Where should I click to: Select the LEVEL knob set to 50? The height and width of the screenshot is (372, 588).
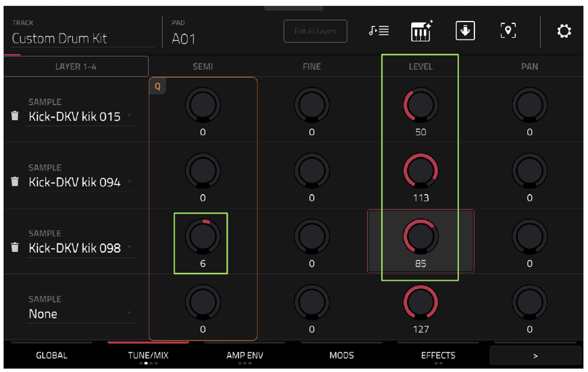tap(421, 105)
